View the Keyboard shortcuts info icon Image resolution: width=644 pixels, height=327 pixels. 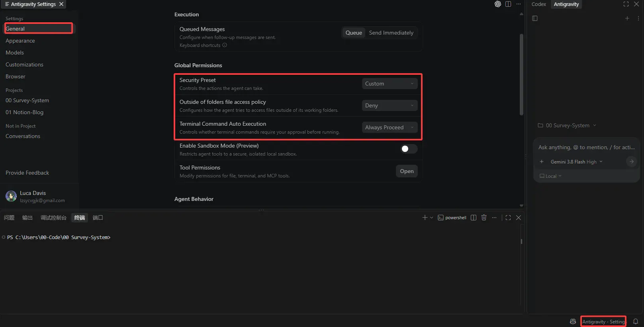(x=225, y=45)
